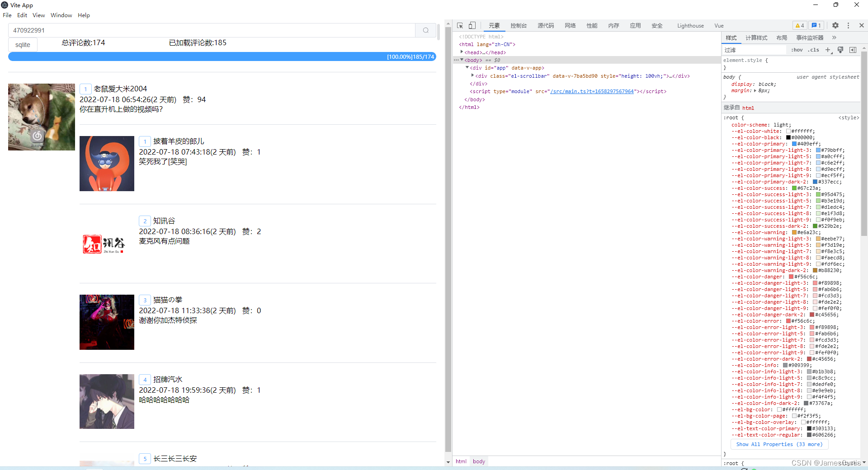Switch to the 应用 (Application) tab
Image resolution: width=868 pixels, height=470 pixels.
pos(635,26)
